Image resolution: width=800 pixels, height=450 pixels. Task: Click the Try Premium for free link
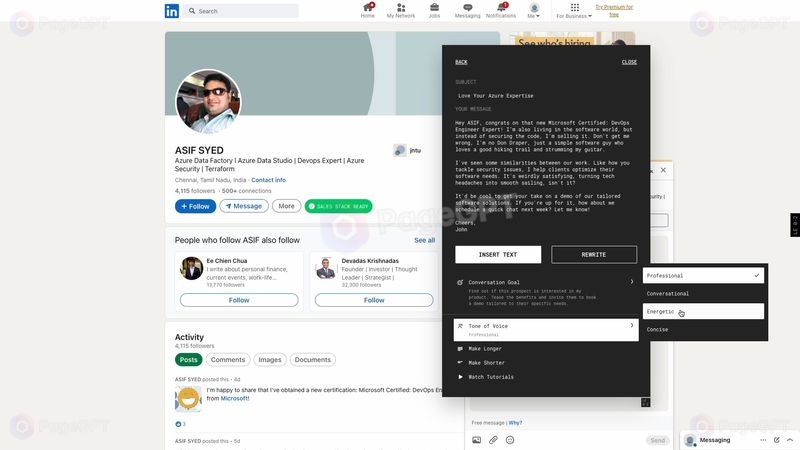point(614,11)
